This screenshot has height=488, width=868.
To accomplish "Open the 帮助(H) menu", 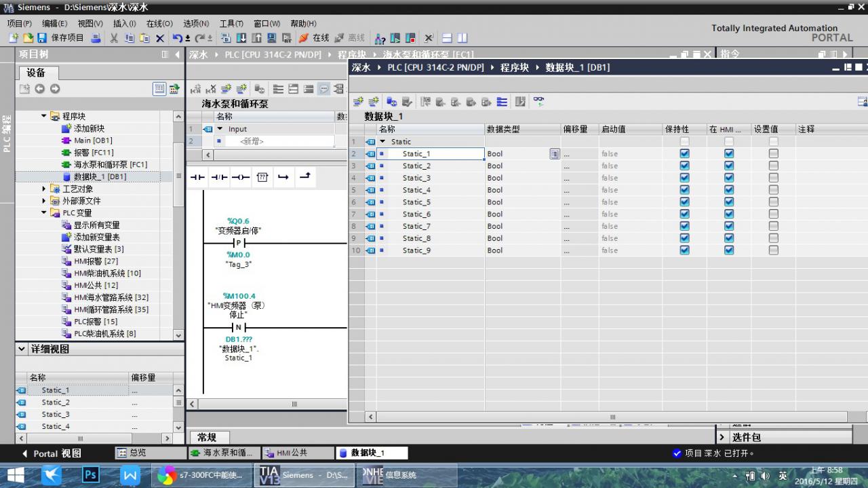I will [303, 23].
